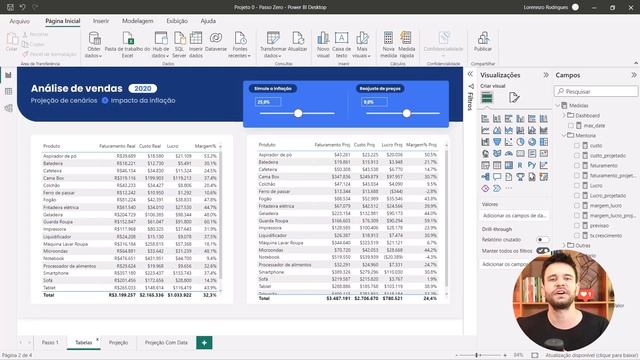640x360 pixels.
Task: Open the Report view in left sidebar
Action: [8, 76]
